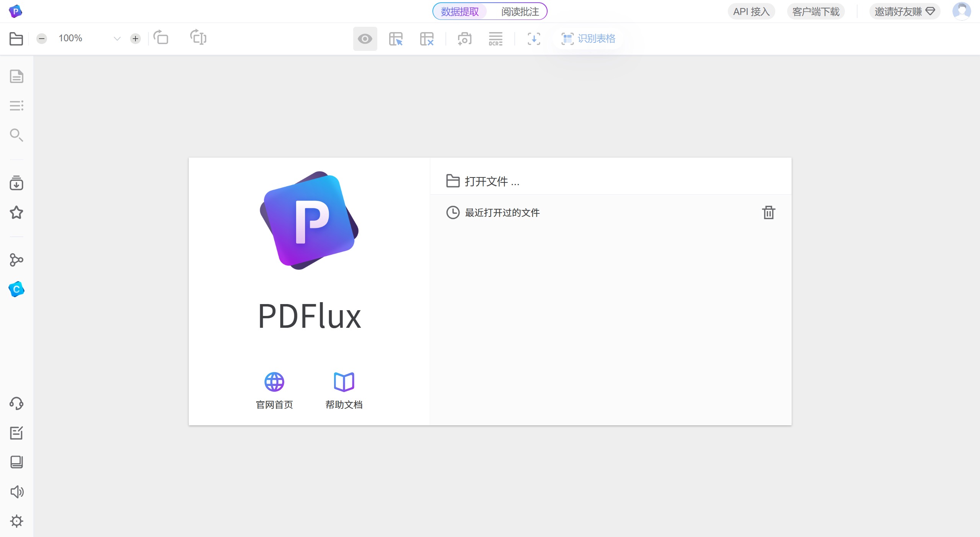Open file folder icon in toolbar
The width and height of the screenshot is (980, 537).
pyautogui.click(x=16, y=39)
